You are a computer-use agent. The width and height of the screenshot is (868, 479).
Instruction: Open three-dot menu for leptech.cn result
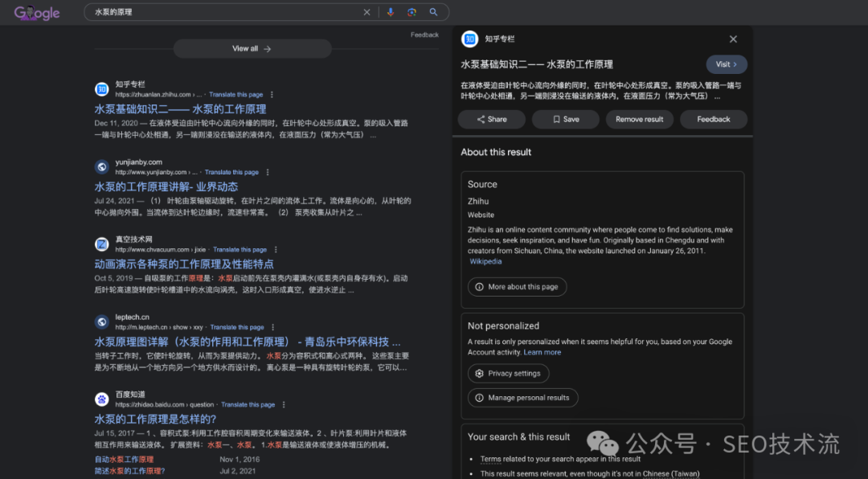273,327
